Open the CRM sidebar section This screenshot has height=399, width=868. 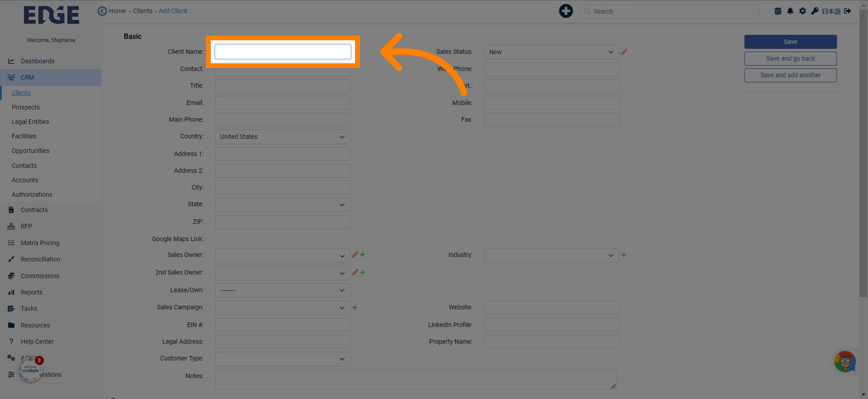[51, 77]
